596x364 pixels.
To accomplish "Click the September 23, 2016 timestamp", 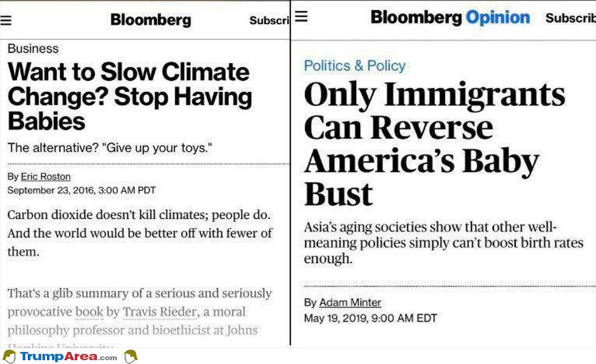I will coord(81,190).
